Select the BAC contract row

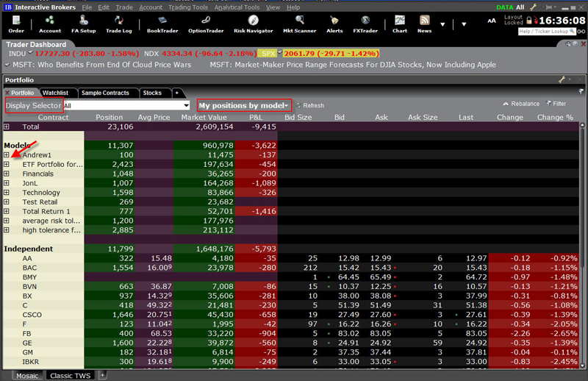pos(290,268)
